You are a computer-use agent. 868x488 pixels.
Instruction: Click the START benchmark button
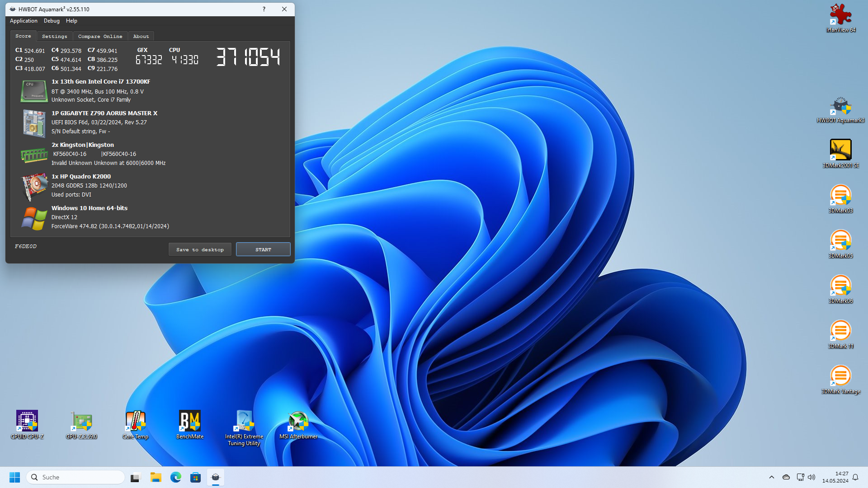click(x=263, y=249)
